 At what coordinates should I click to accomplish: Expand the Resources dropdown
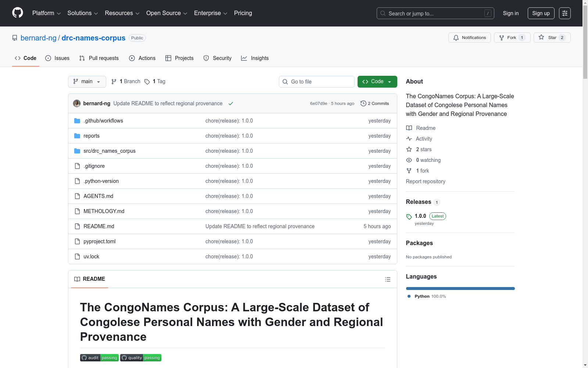click(122, 13)
